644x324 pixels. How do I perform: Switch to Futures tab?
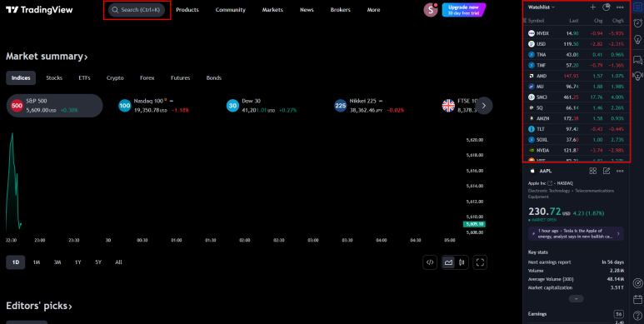180,78
